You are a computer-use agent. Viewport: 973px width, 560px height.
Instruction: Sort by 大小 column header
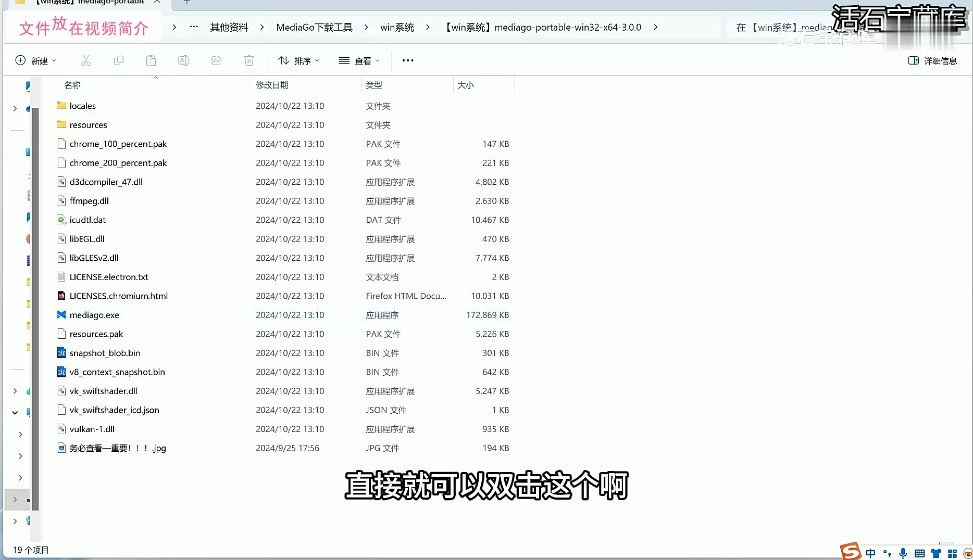point(466,85)
